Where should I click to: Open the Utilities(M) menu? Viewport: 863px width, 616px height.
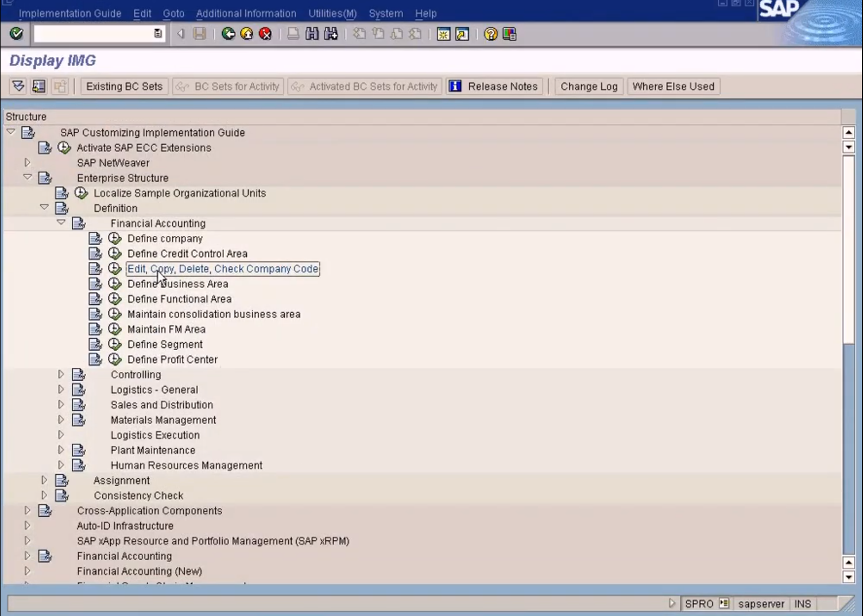[332, 13]
